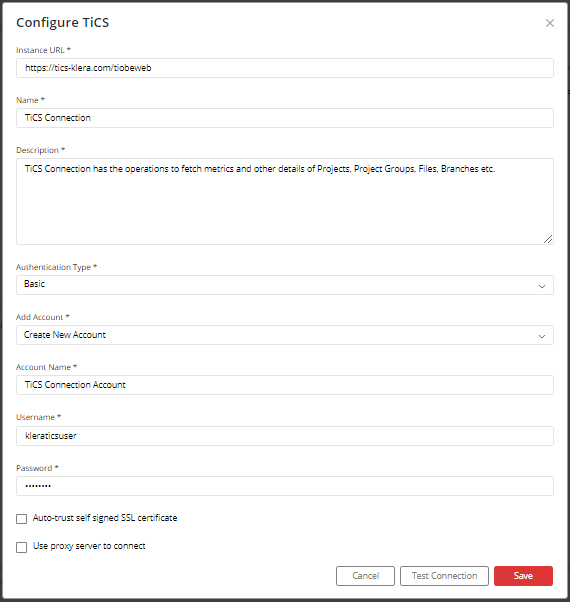This screenshot has height=602, width=570.
Task: Click the Authentication Type dropdown chevron
Action: [542, 286]
